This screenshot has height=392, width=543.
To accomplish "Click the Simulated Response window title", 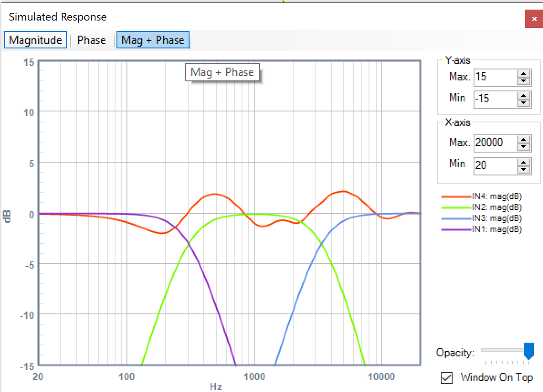I will click(x=58, y=17).
